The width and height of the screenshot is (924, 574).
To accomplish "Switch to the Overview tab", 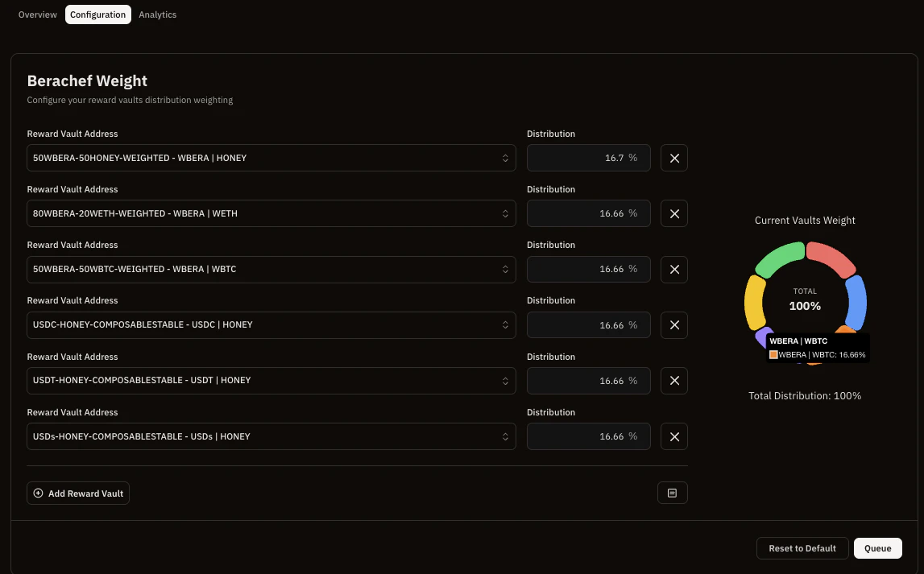I will coord(37,14).
